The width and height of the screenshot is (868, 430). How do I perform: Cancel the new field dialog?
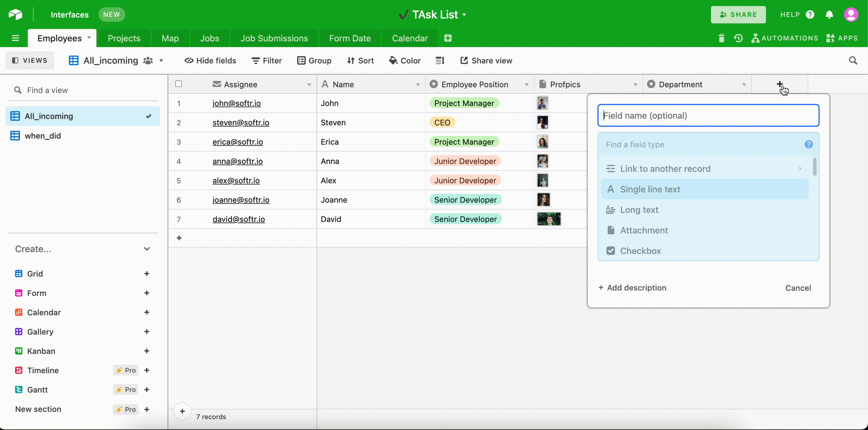[798, 288]
